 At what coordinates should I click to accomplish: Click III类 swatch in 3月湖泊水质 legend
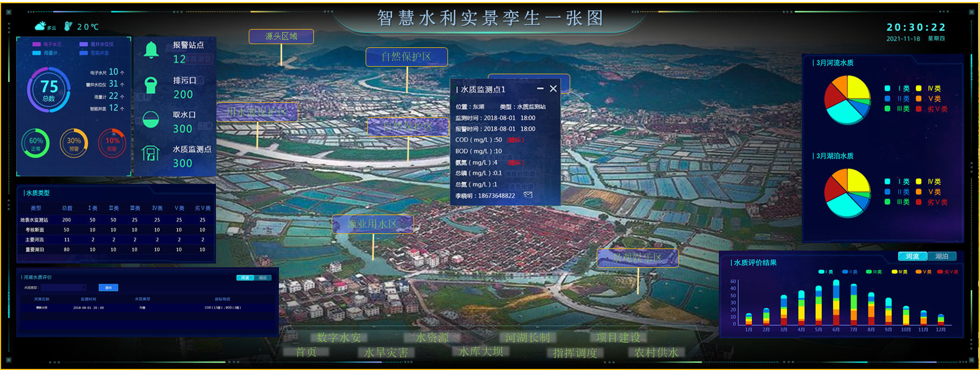coord(887,202)
